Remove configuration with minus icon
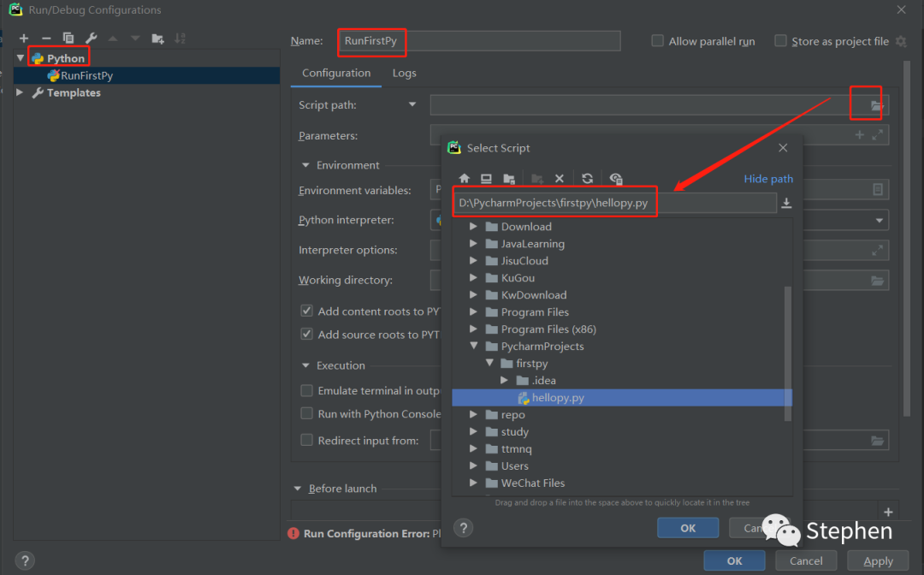 tap(46, 39)
